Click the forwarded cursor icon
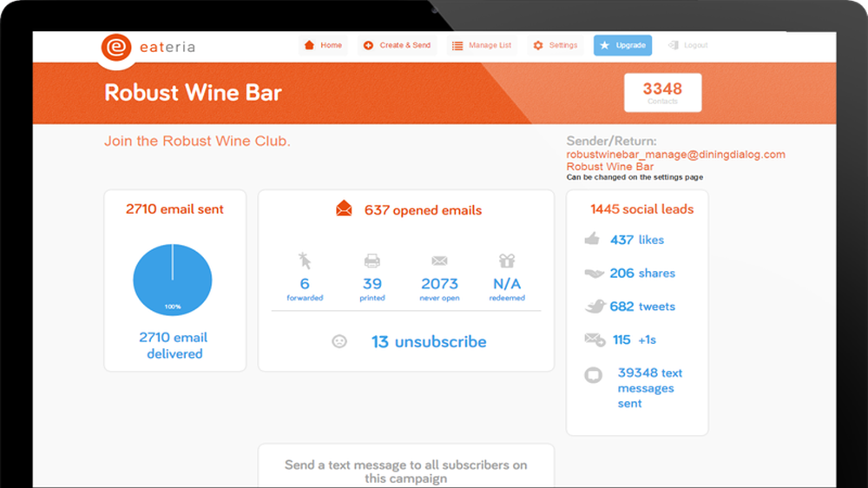 click(305, 260)
